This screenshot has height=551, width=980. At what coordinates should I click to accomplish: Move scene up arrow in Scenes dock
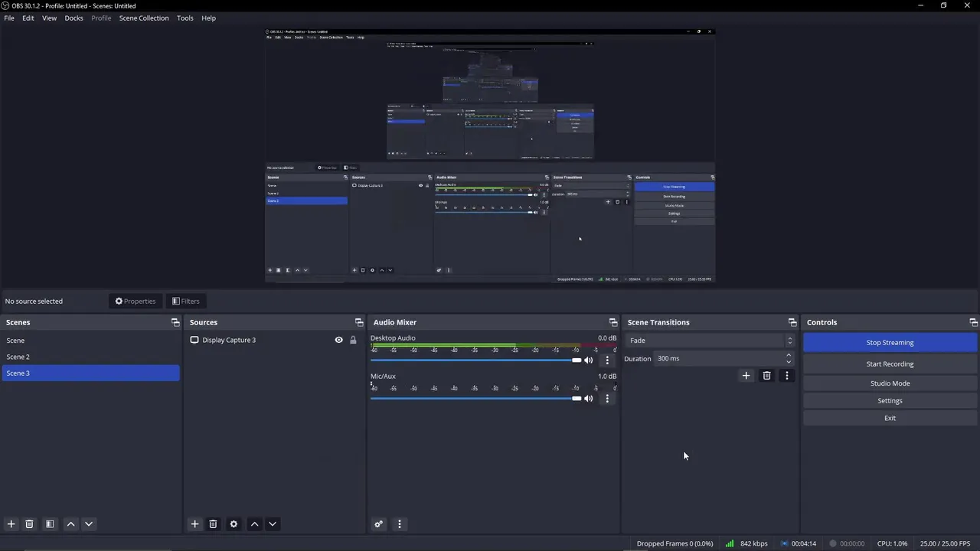click(70, 524)
